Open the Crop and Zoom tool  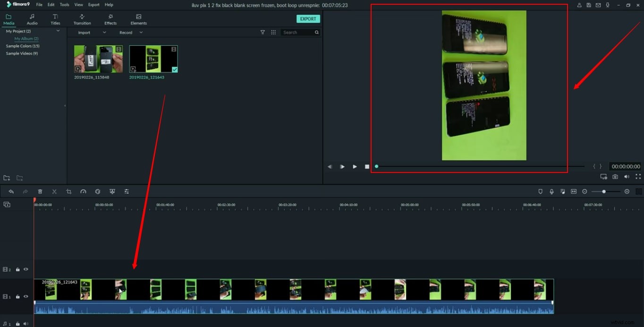69,191
